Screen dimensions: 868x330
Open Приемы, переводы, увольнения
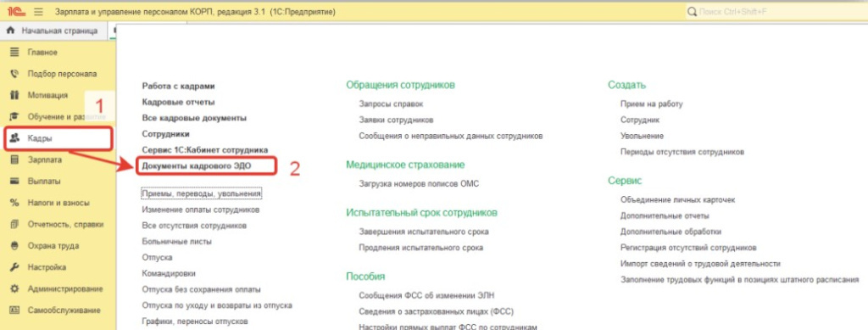pos(201,194)
